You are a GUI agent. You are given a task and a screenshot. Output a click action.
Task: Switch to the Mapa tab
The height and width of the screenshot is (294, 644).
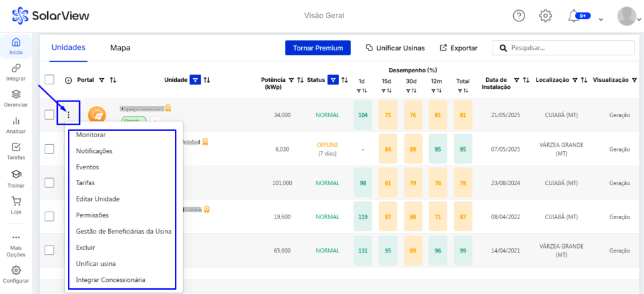point(120,48)
